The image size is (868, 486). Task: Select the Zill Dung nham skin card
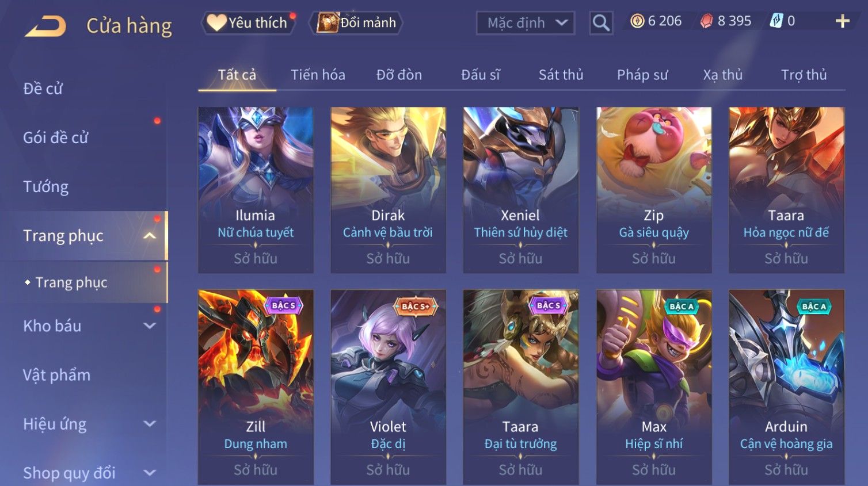pyautogui.click(x=256, y=387)
